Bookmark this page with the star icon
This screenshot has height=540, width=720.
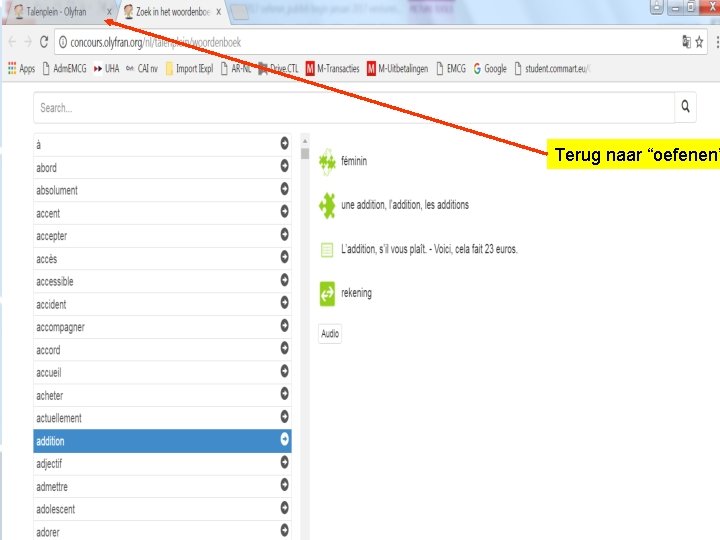[699, 42]
